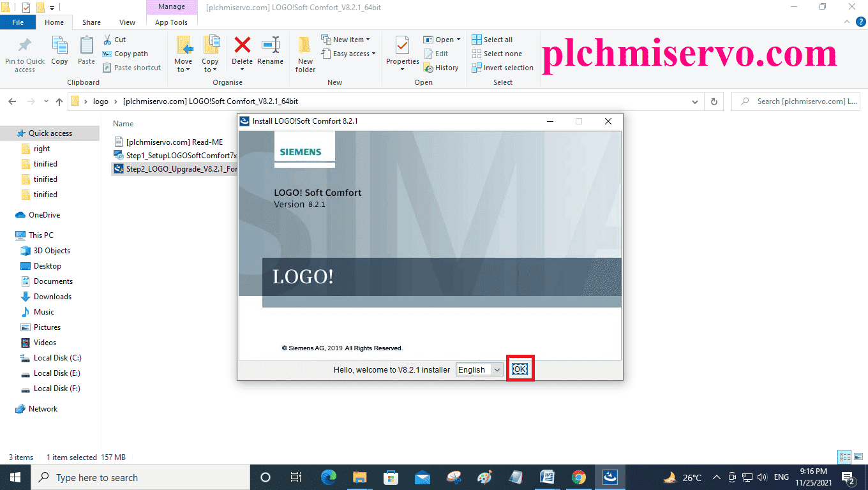Screen dimensions: 868x490
Task: Click Copy path in ribbon
Action: [x=126, y=54]
